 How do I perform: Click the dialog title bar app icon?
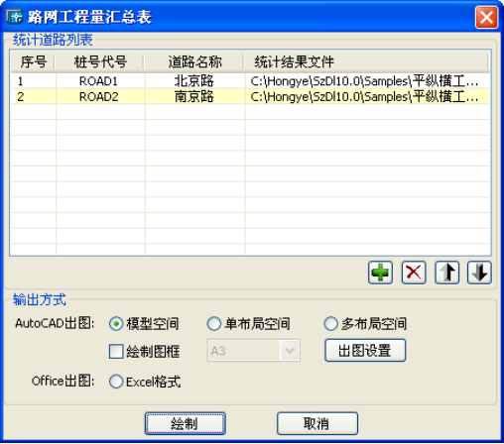pyautogui.click(x=14, y=17)
